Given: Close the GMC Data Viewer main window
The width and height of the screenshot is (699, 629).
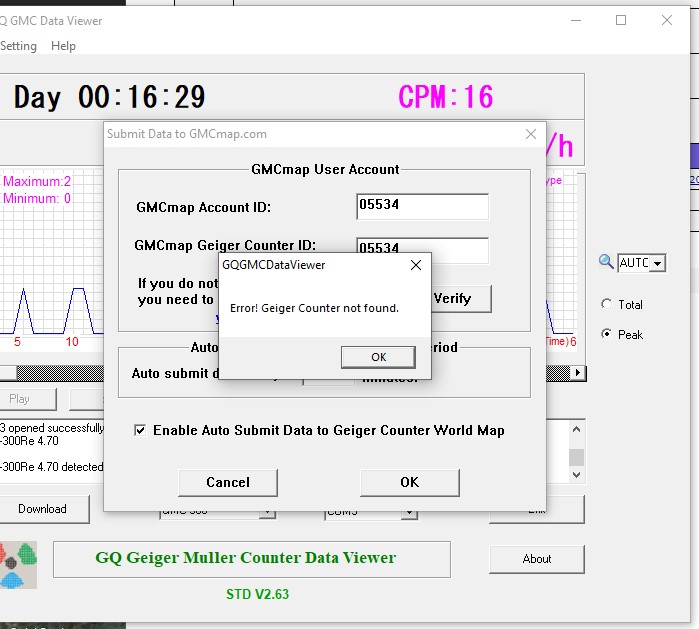Looking at the screenshot, I should pyautogui.click(x=667, y=20).
